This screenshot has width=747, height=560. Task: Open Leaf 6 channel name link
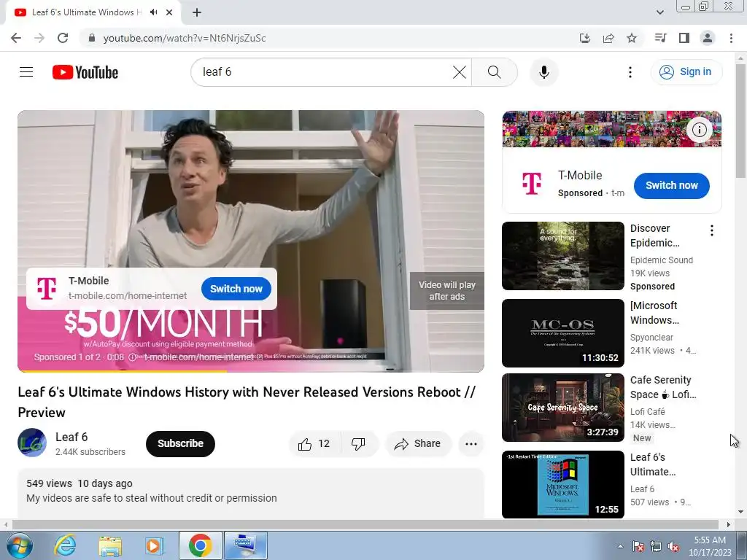click(x=71, y=437)
